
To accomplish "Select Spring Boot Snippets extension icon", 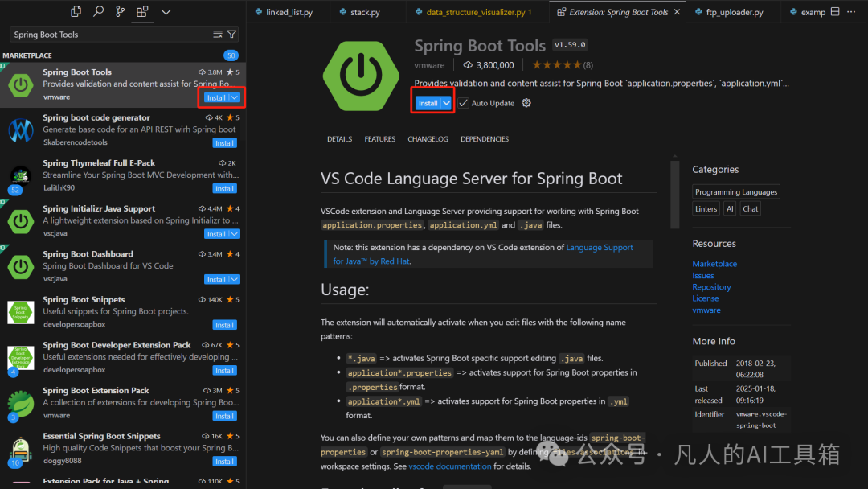I will tap(20, 312).
